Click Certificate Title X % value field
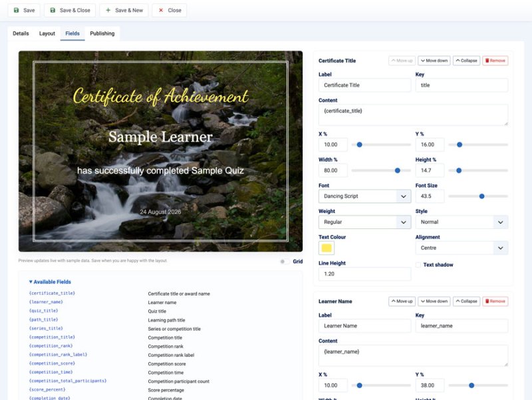The image size is (532, 400). (x=333, y=144)
